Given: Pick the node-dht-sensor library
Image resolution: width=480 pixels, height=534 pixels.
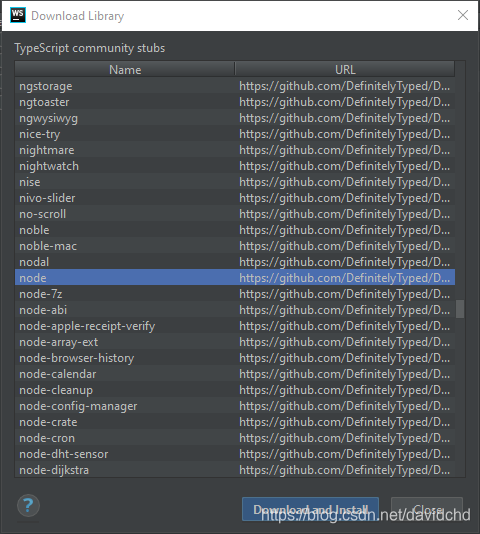Looking at the screenshot, I should coord(235,454).
